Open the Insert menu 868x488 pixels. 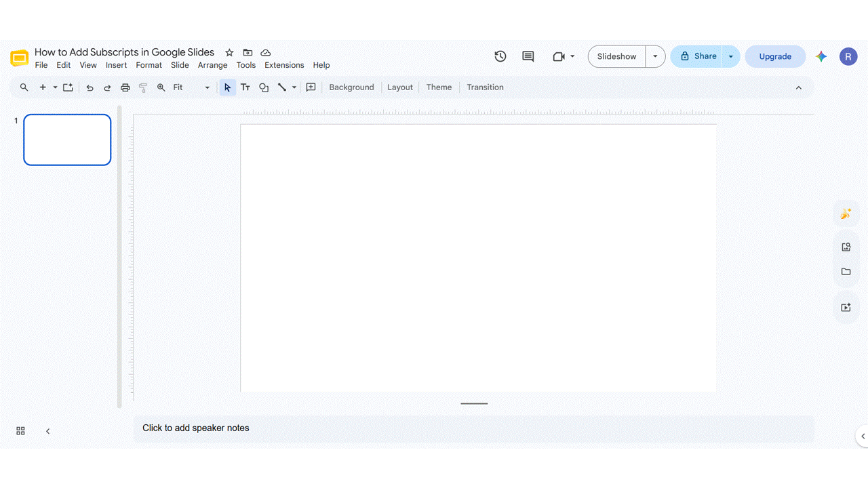[117, 65]
